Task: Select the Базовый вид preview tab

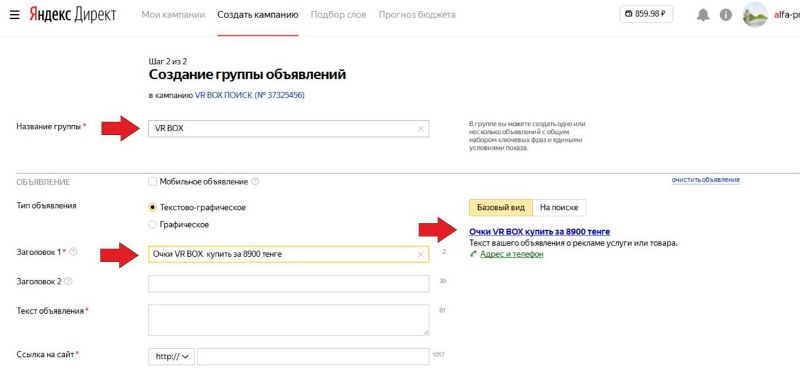Action: (501, 208)
